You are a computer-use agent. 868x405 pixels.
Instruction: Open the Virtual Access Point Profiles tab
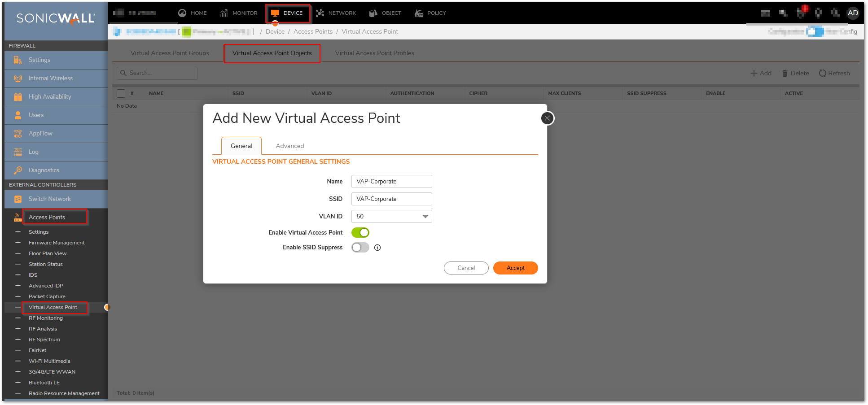pyautogui.click(x=374, y=53)
